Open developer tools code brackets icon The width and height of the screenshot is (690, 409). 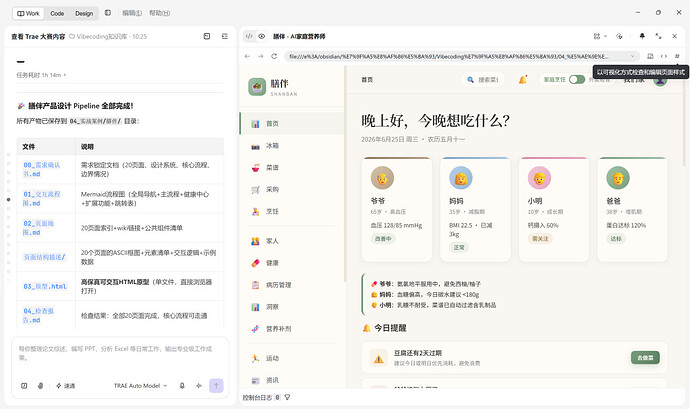[x=664, y=56]
